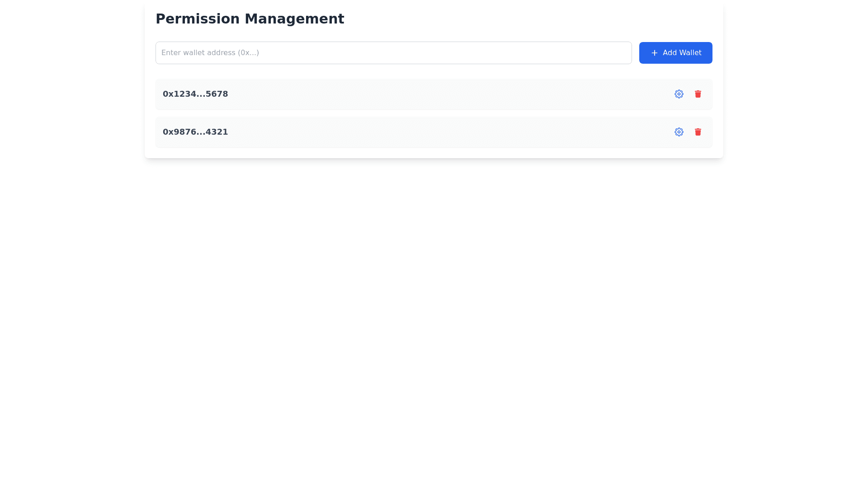Configure permissions on the first wallet row
The width and height of the screenshot is (868, 488).
679,94
